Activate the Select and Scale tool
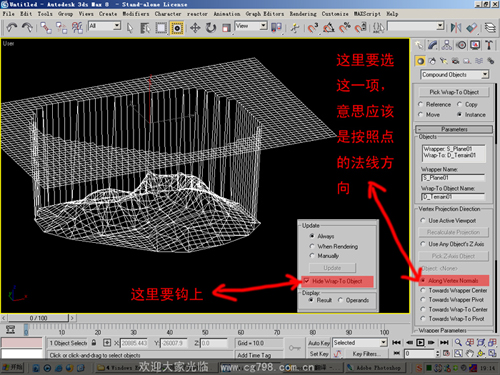The width and height of the screenshot is (500, 375). coord(226,28)
